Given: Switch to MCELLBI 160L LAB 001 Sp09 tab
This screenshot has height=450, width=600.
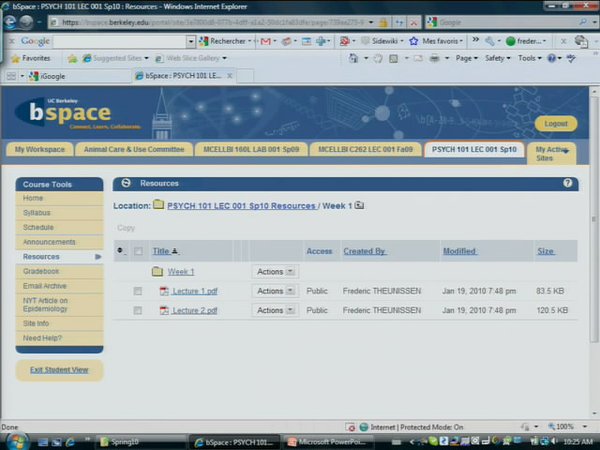Looking at the screenshot, I should tap(251, 149).
